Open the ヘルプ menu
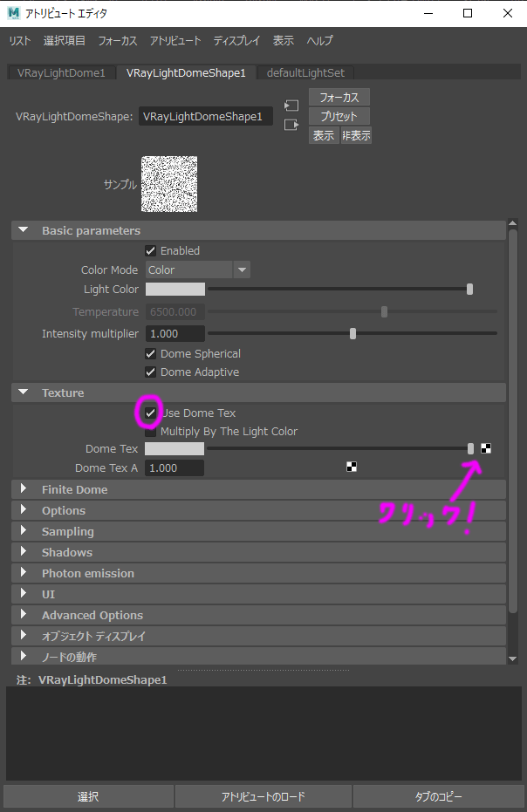 319,40
